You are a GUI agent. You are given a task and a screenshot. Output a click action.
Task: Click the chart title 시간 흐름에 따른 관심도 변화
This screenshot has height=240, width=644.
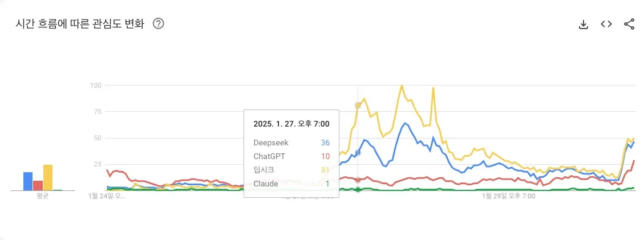point(79,24)
